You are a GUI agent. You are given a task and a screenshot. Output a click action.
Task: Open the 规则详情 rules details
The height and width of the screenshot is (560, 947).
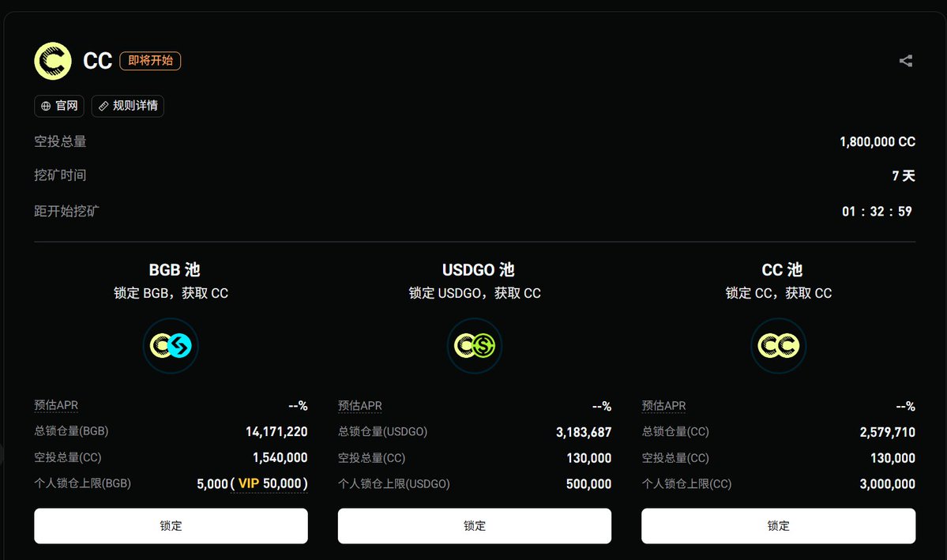(x=127, y=106)
